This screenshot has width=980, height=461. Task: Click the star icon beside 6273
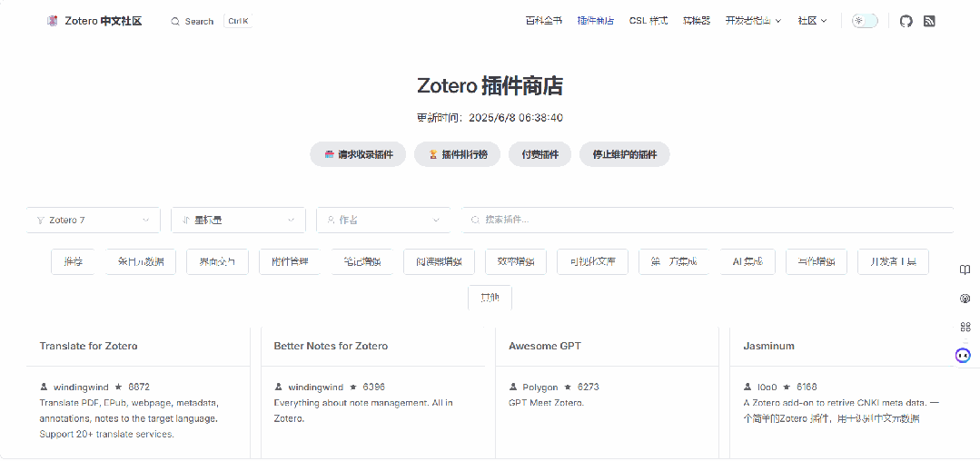pyautogui.click(x=569, y=387)
